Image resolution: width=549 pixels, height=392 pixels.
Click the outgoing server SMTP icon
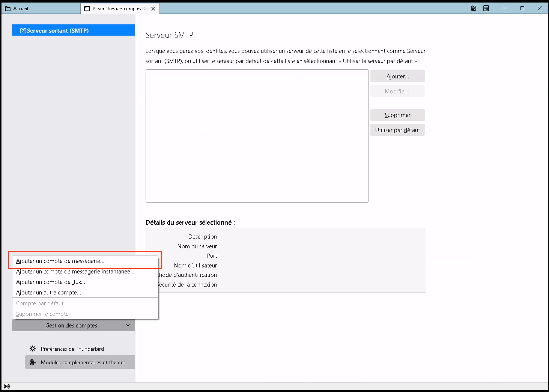(23, 31)
